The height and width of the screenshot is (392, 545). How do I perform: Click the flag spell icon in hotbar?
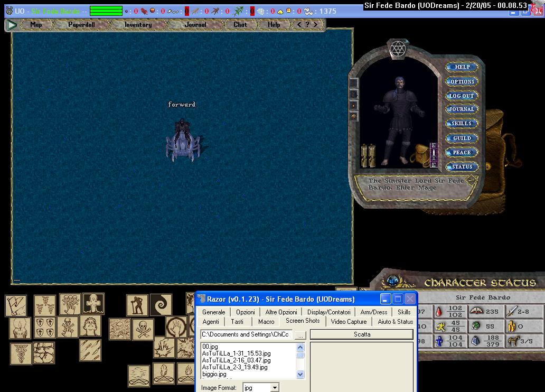coord(16,306)
